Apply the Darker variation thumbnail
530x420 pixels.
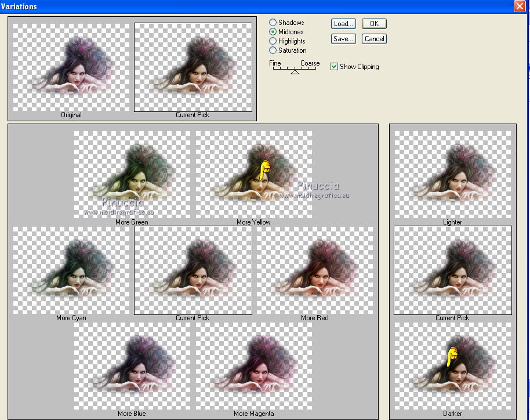pos(453,366)
